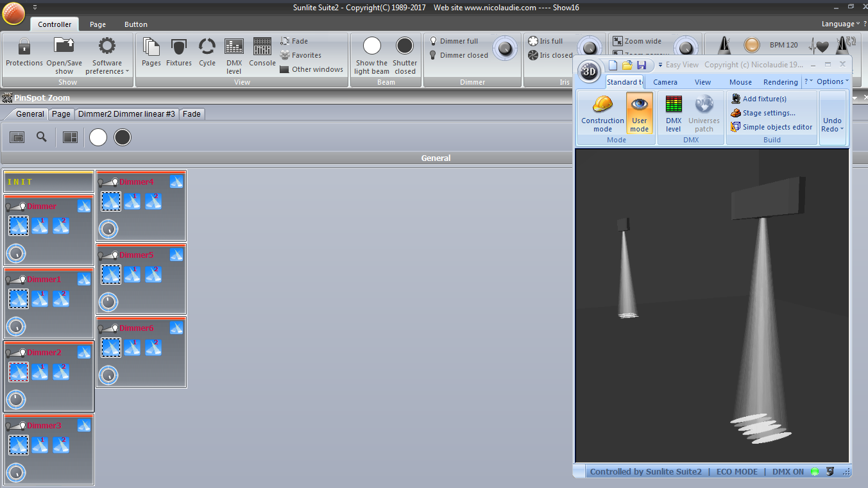Open DMX level in Easy View ribbon
The image size is (868, 488).
pos(674,114)
